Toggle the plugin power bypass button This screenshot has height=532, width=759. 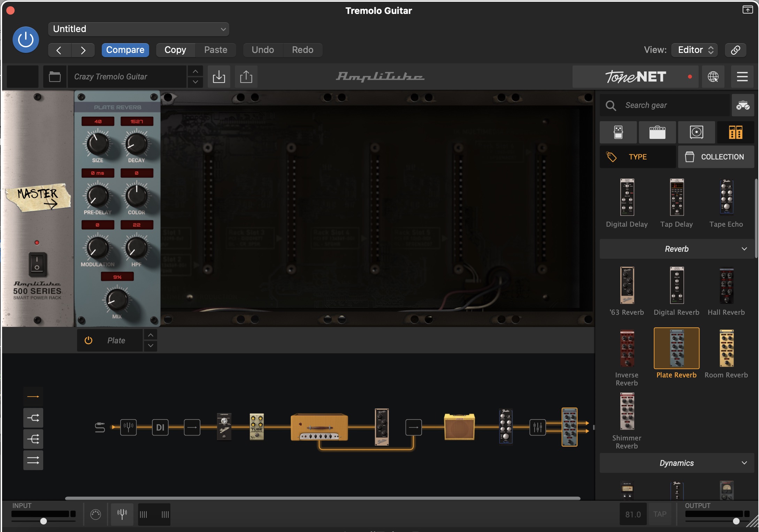[26, 40]
